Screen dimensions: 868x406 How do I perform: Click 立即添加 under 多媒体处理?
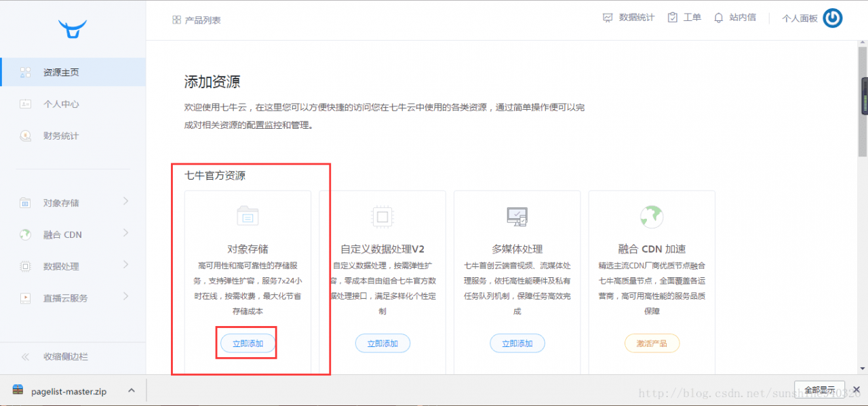(x=517, y=344)
